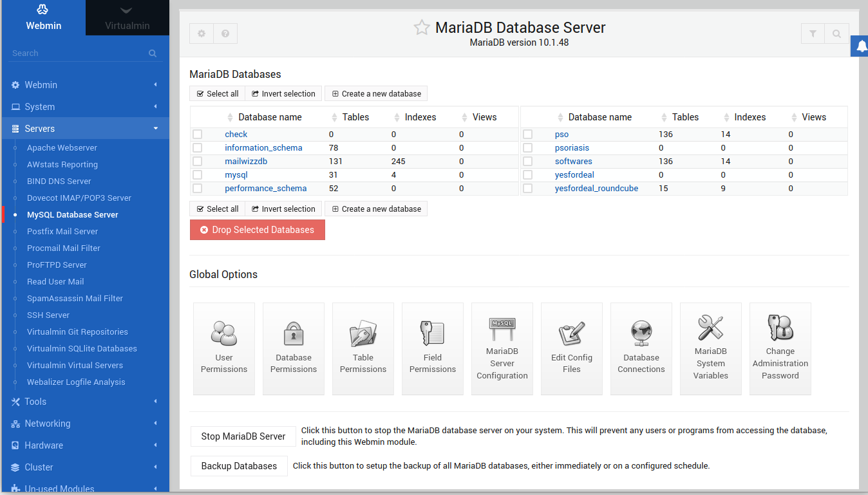The width and height of the screenshot is (868, 495).
Task: View MariaDB System Variables
Action: click(710, 349)
